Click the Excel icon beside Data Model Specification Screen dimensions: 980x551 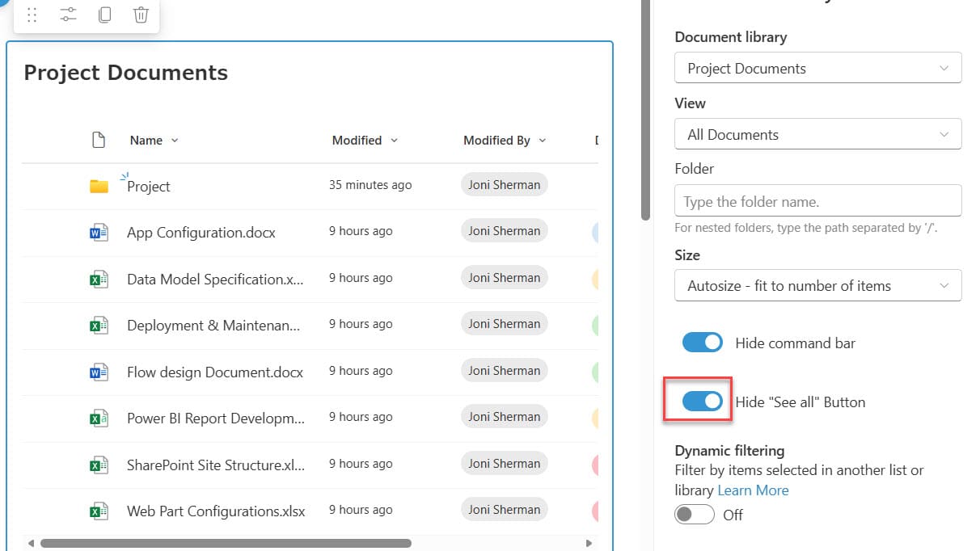tap(99, 280)
